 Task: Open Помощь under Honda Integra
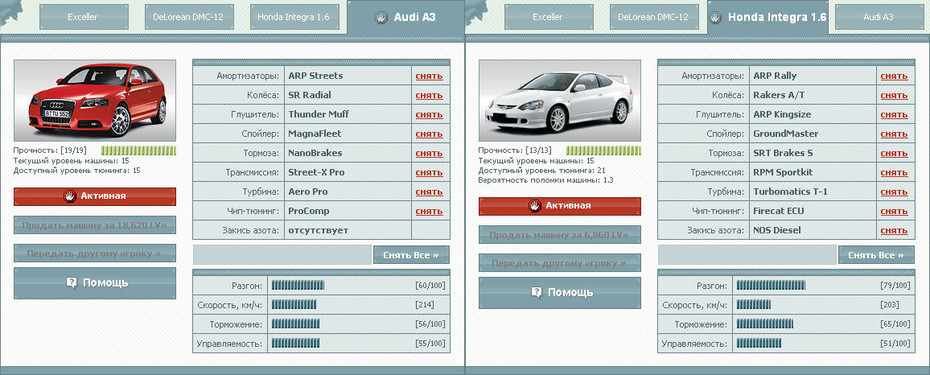point(560,293)
